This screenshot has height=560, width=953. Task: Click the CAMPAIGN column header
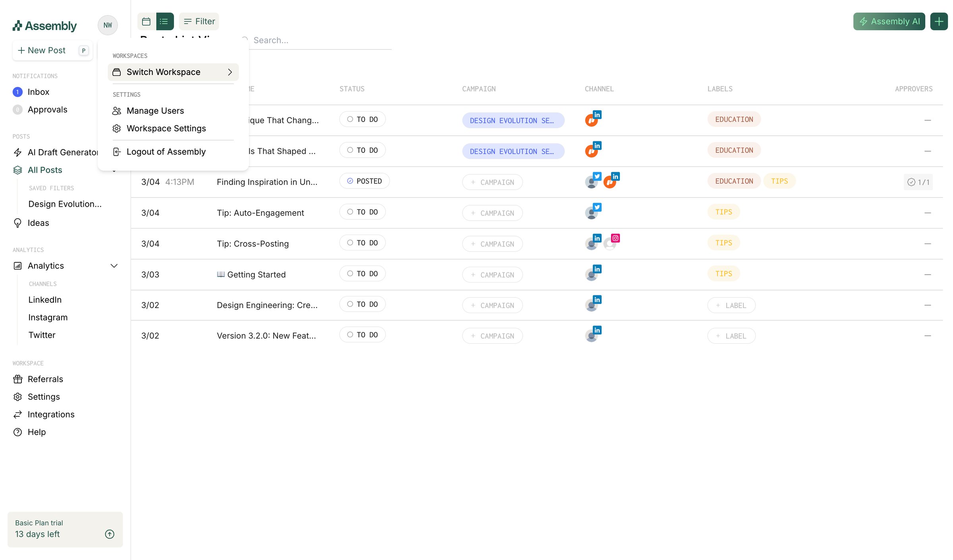[x=479, y=89]
